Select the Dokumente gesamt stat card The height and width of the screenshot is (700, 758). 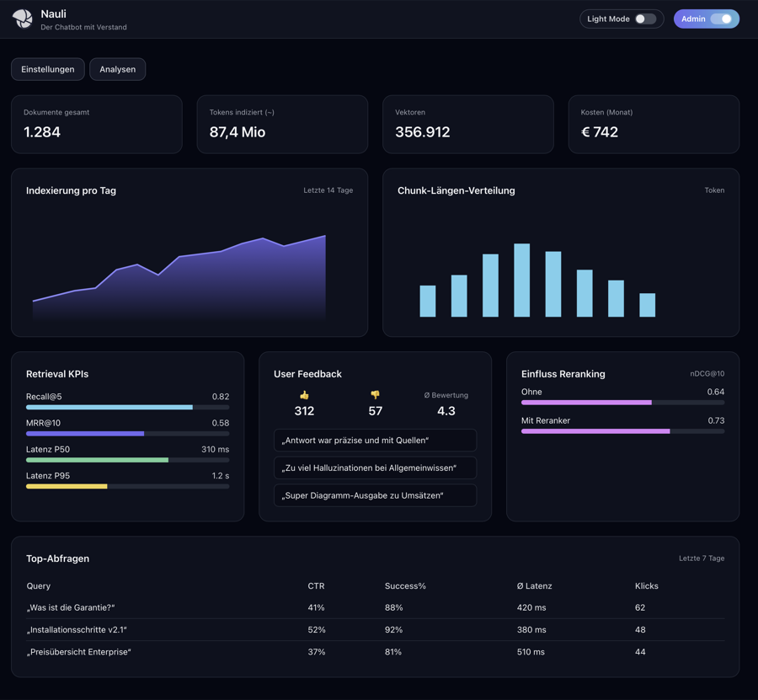point(96,123)
